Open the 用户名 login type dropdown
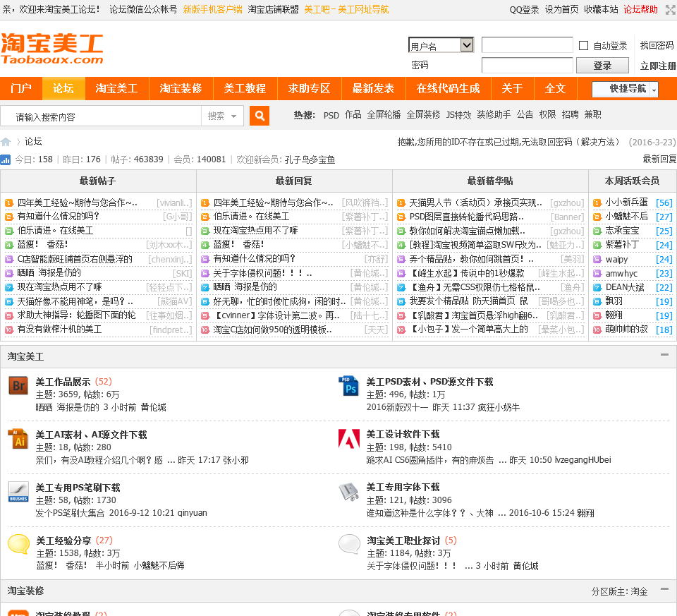This screenshot has height=616, width=677. [441, 45]
